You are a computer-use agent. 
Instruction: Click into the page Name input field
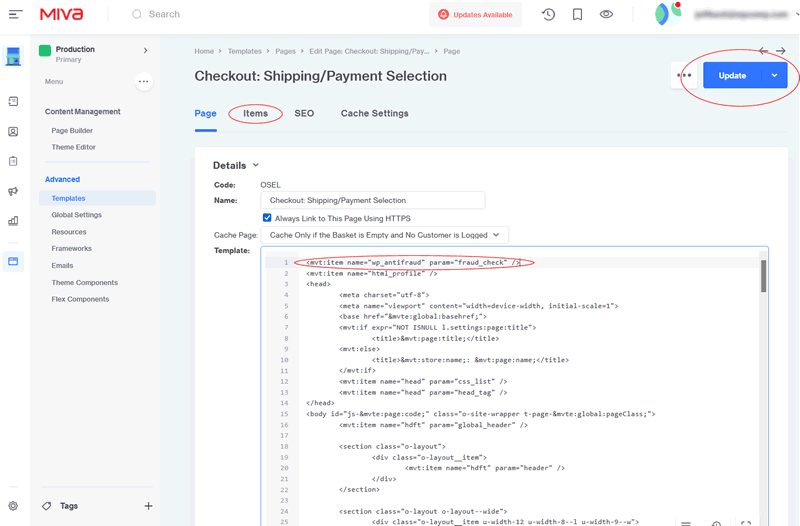click(372, 201)
